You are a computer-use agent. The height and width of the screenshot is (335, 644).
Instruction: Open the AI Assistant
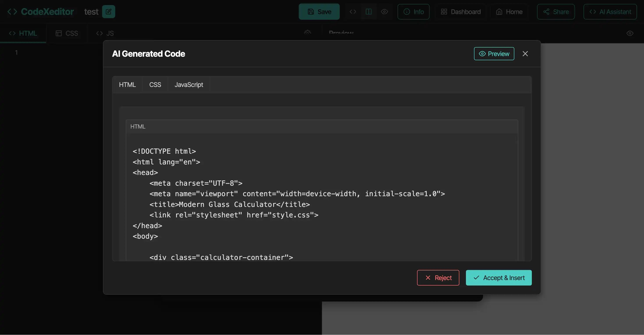tap(610, 12)
